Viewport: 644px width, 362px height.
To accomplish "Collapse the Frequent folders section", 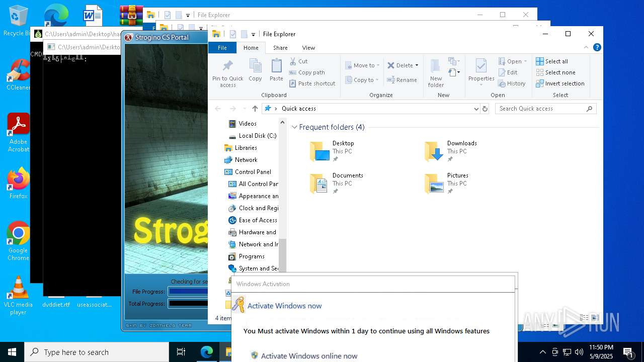I will click(295, 127).
